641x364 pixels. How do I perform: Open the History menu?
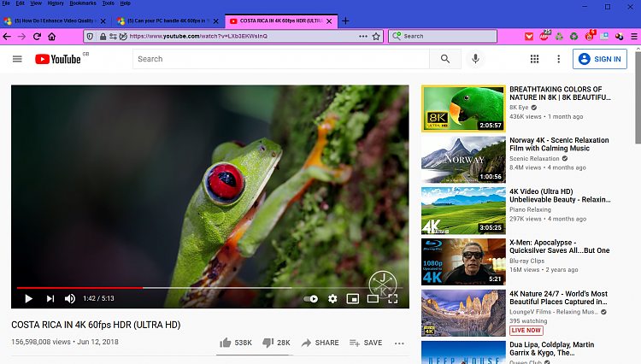click(56, 3)
